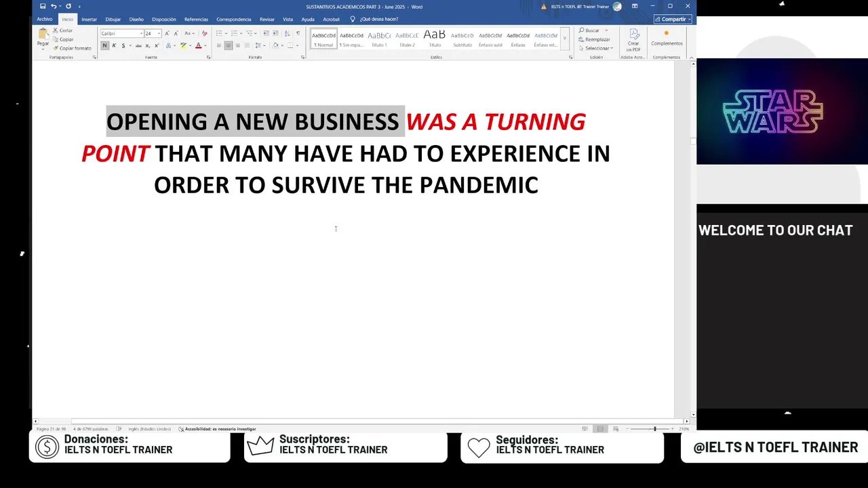This screenshot has height=488, width=868.
Task: Decrease font size with the smaller A
Action: pyautogui.click(x=176, y=33)
